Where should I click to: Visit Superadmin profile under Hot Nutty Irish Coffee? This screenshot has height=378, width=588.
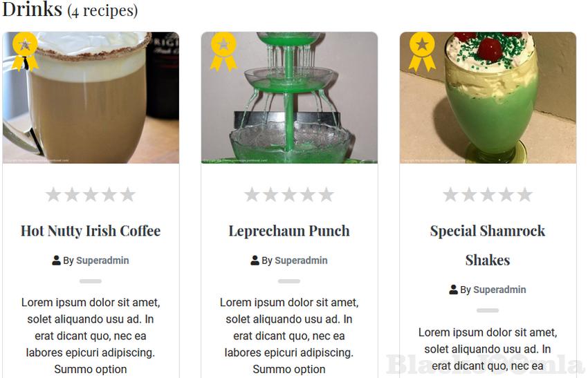click(x=102, y=261)
